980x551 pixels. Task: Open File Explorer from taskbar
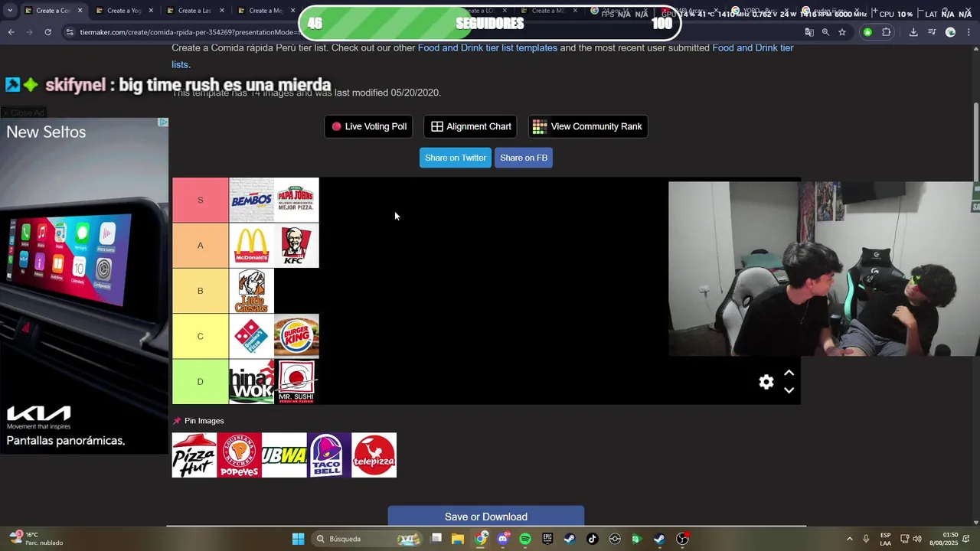(458, 539)
